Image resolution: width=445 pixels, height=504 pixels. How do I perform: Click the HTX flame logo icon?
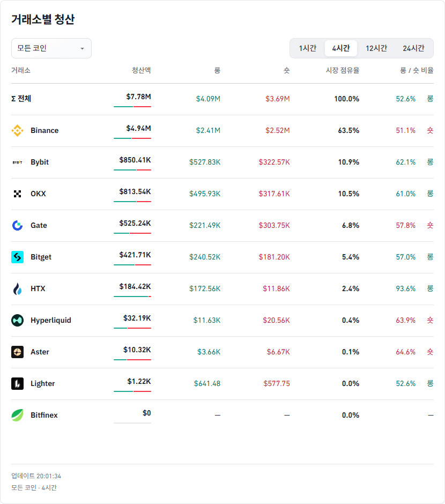17,288
